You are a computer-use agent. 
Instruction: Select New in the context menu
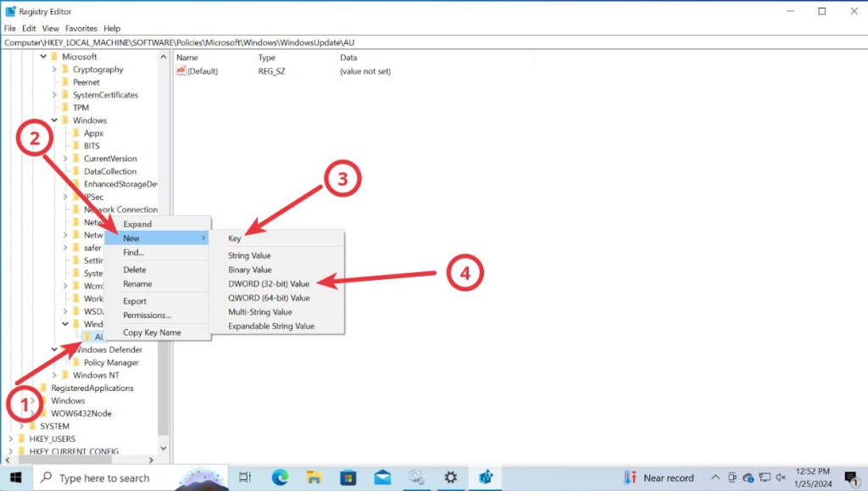(x=158, y=238)
